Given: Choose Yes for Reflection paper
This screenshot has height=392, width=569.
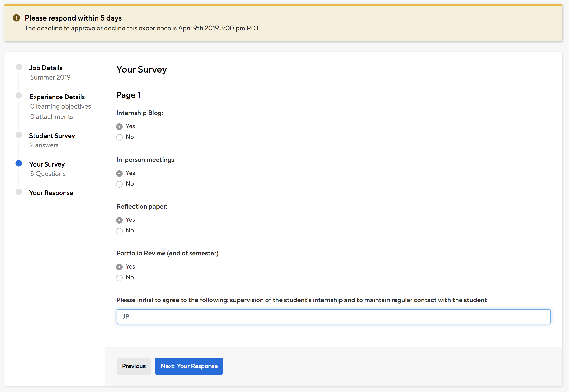Looking at the screenshot, I should coord(119,220).
